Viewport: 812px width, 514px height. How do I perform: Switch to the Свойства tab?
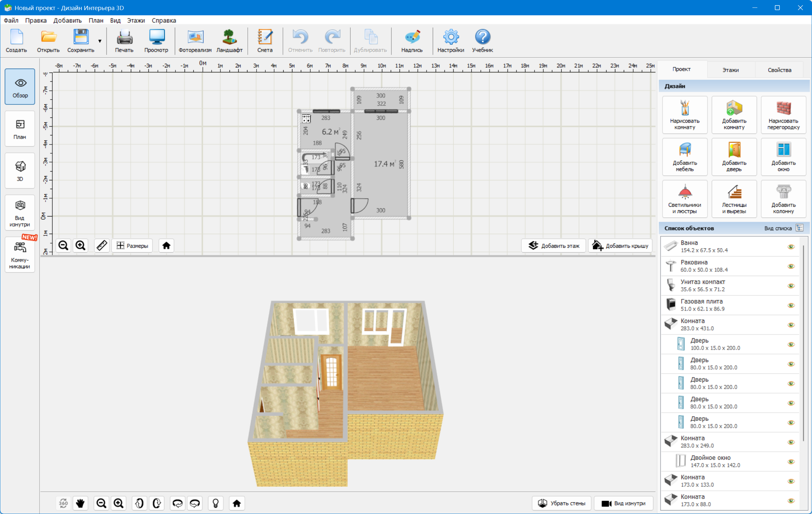click(x=779, y=70)
